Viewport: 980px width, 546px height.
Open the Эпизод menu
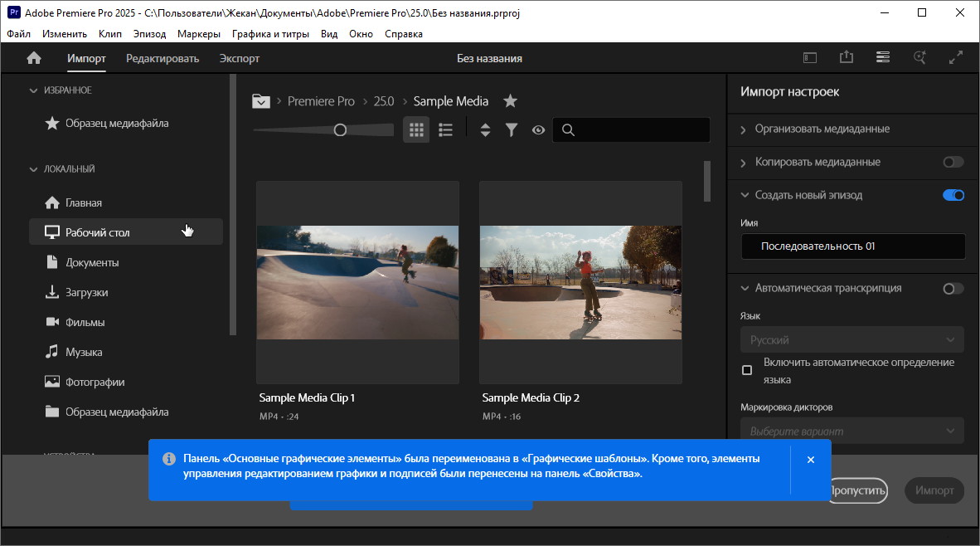[x=149, y=34]
